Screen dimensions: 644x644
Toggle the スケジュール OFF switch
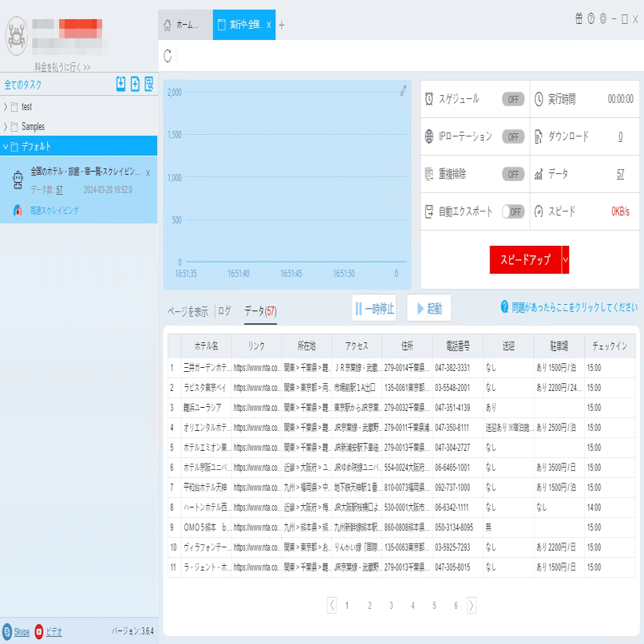513,99
